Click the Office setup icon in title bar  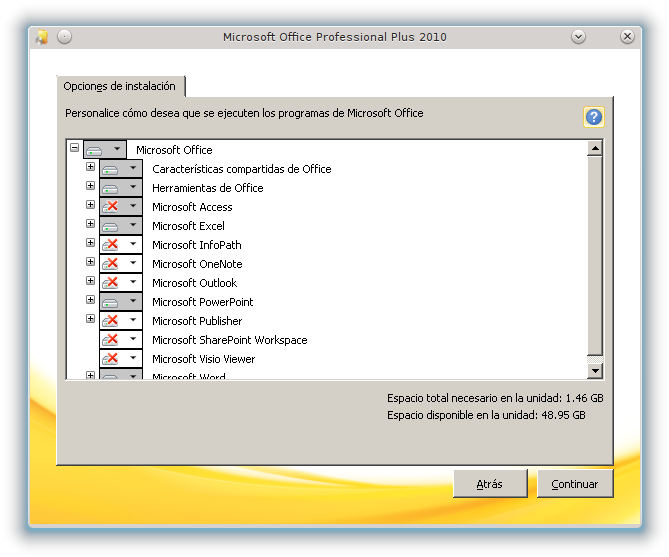[42, 37]
